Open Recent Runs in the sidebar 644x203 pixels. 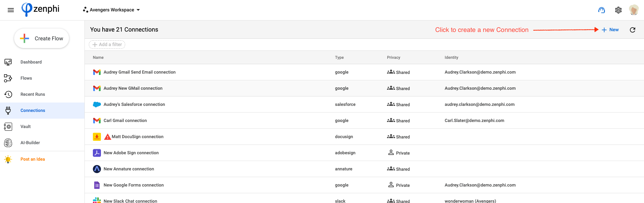pyautogui.click(x=33, y=94)
